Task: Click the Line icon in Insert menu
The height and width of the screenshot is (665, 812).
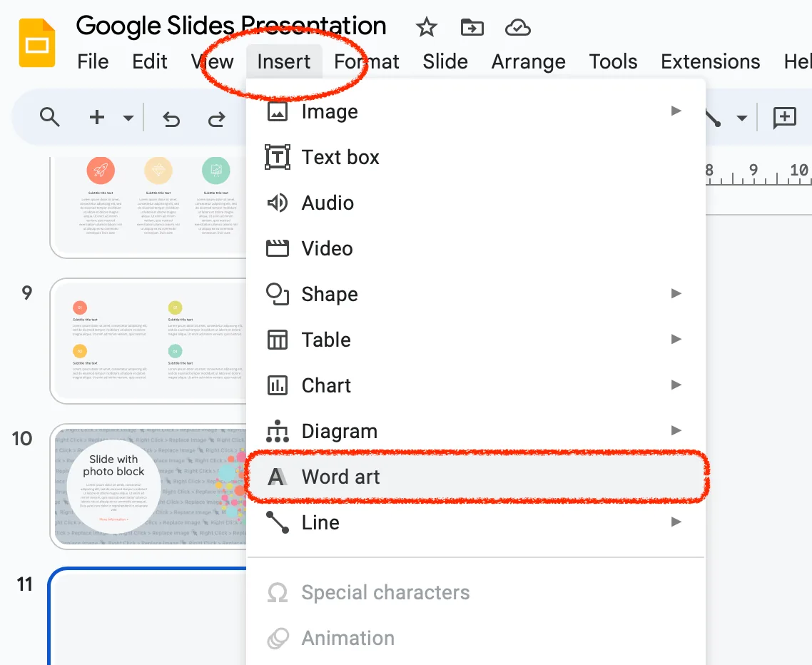Action: click(278, 522)
